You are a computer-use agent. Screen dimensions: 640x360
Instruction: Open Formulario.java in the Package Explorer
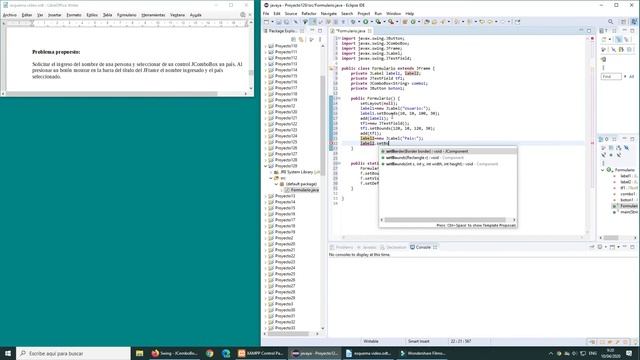click(302, 190)
